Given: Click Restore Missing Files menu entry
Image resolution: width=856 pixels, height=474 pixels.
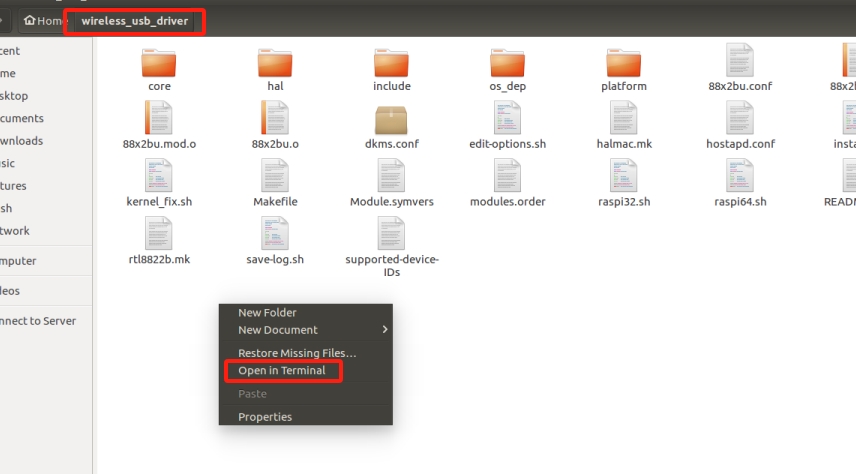Looking at the screenshot, I should (297, 353).
